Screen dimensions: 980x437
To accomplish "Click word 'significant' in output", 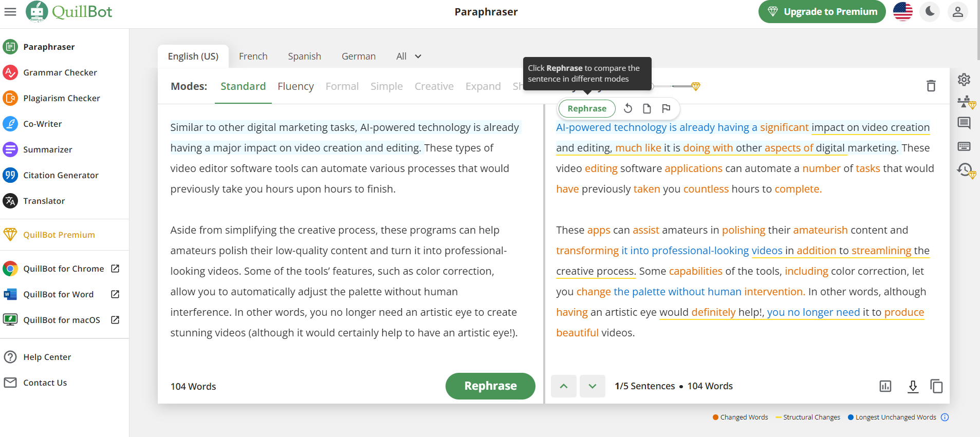I will click(784, 127).
